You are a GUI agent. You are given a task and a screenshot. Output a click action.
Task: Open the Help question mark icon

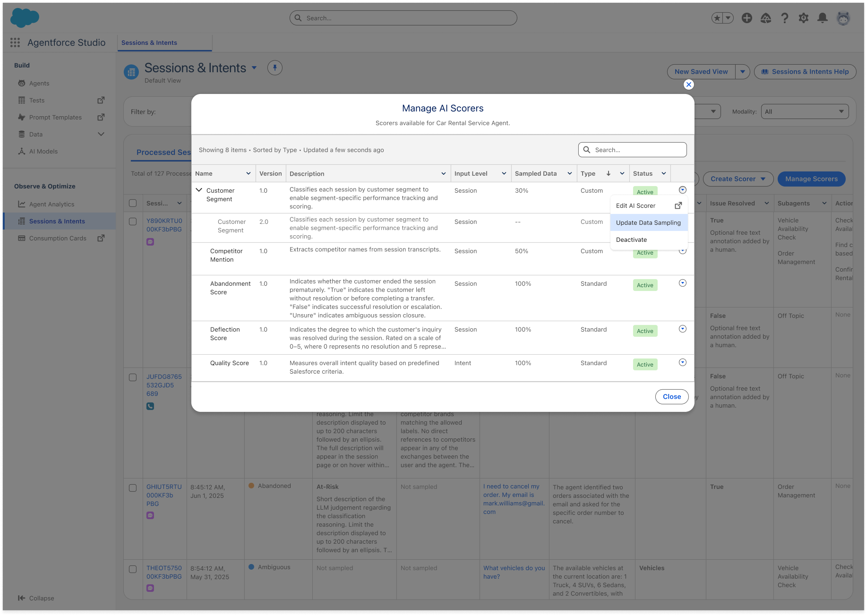tap(785, 18)
